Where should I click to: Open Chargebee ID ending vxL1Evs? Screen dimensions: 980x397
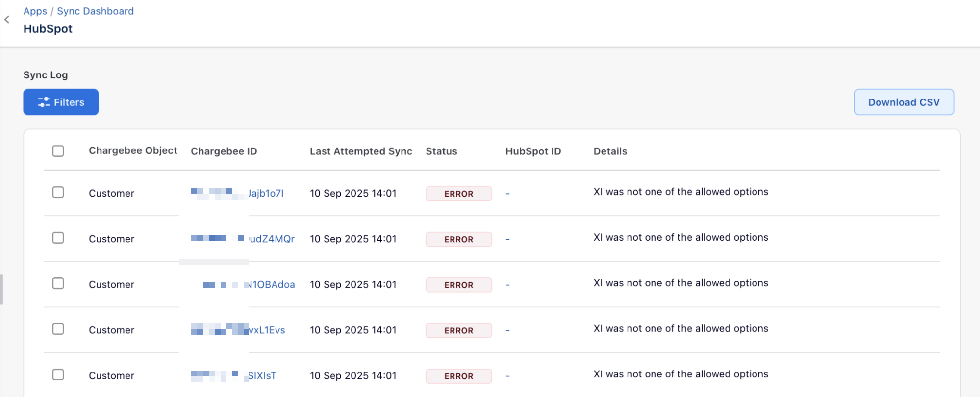click(267, 330)
